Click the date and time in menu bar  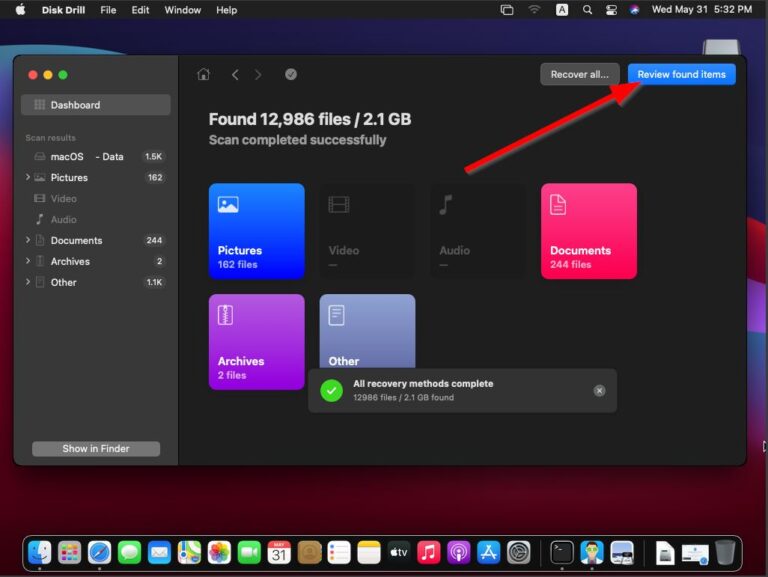tap(701, 9)
